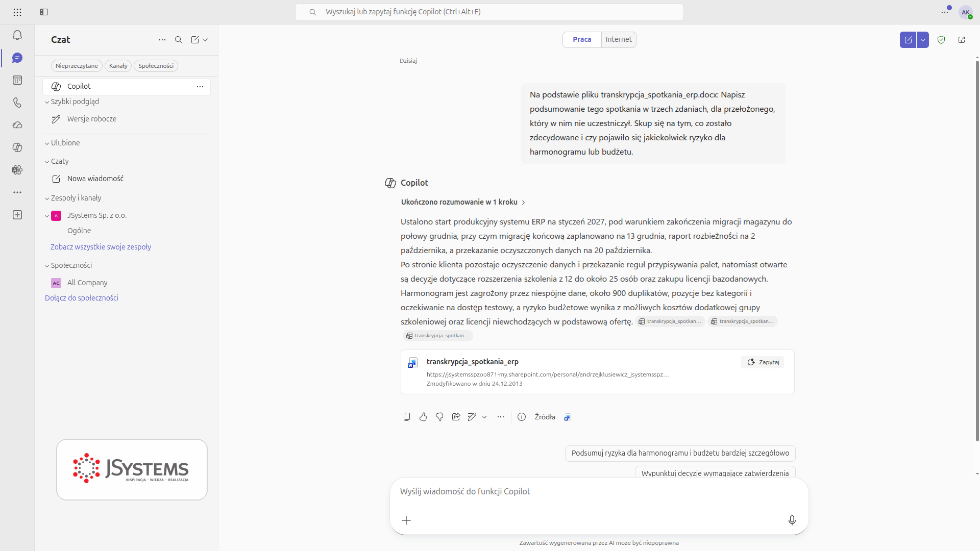Filter by Nieprzeczytane

click(x=77, y=66)
